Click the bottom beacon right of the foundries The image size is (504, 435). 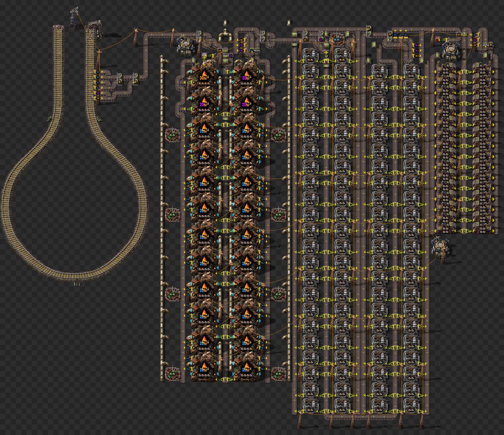(x=278, y=374)
